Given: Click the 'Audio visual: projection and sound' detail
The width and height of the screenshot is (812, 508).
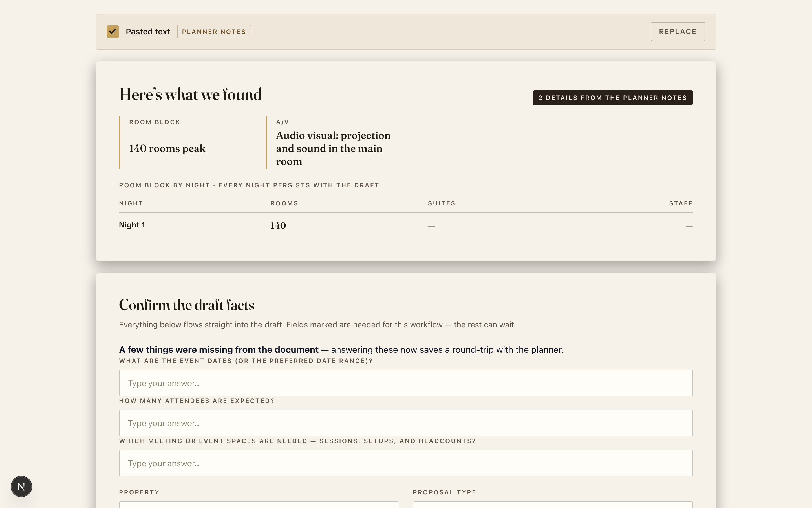Looking at the screenshot, I should click(x=333, y=148).
